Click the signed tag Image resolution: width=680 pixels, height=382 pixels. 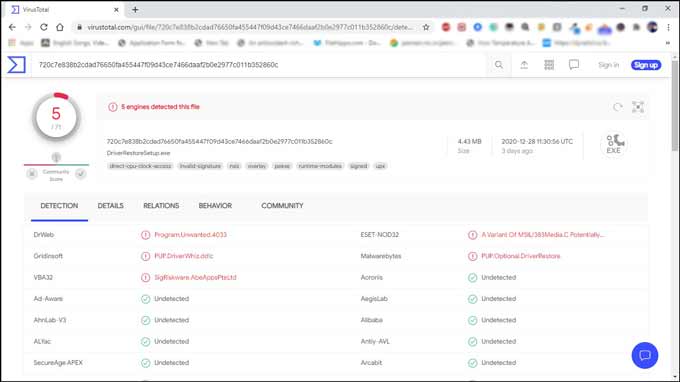click(x=359, y=166)
